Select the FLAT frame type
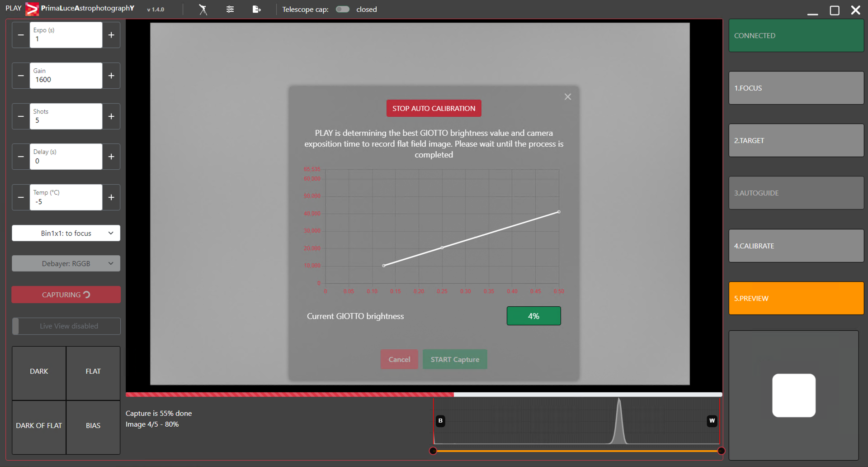The width and height of the screenshot is (868, 467). (93, 373)
